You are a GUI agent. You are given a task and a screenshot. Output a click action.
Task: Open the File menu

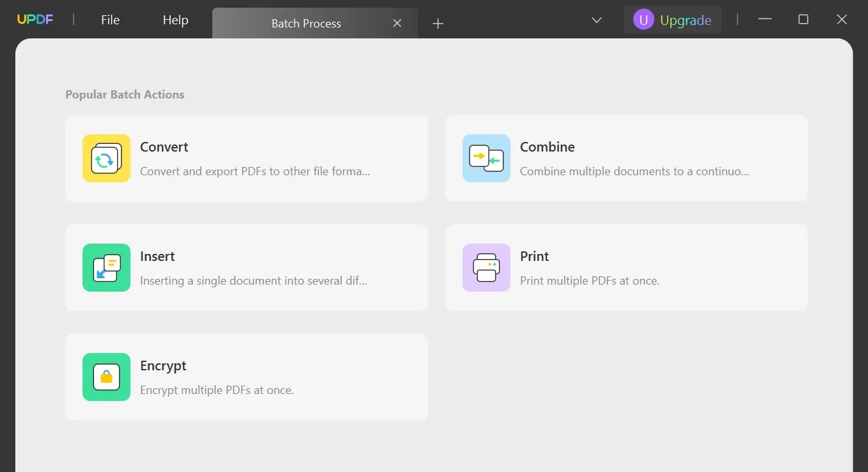(x=109, y=19)
